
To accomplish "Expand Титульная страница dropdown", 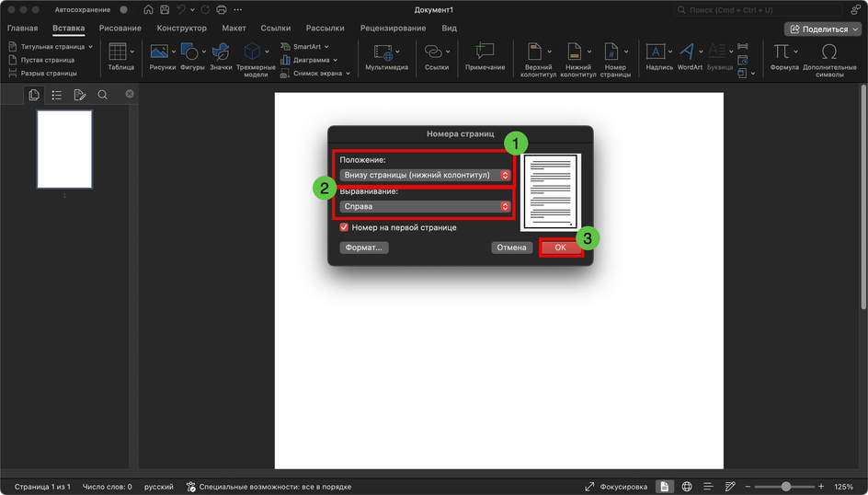I will [91, 47].
